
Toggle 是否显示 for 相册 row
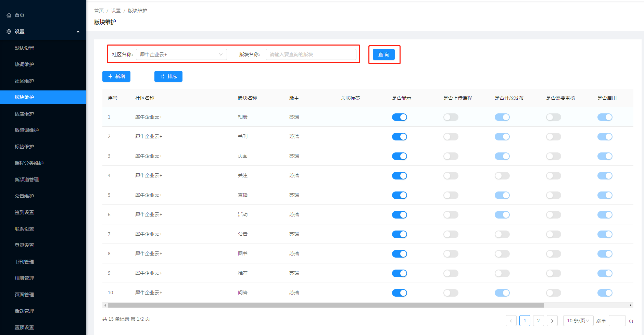click(x=400, y=117)
